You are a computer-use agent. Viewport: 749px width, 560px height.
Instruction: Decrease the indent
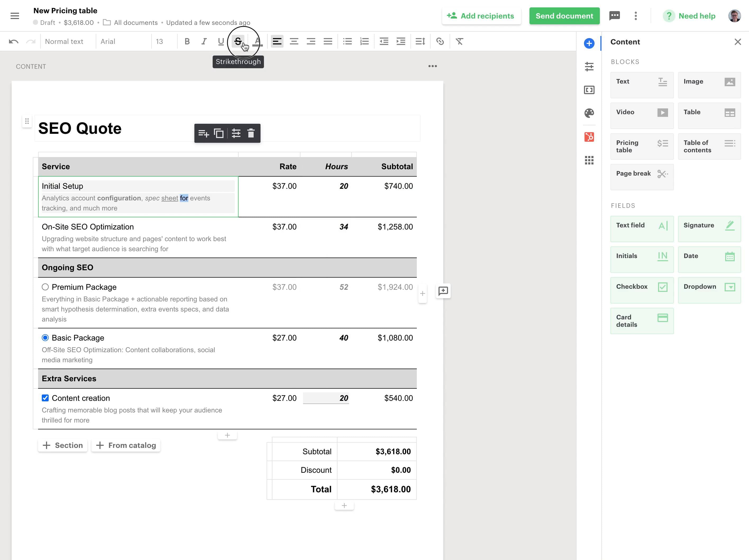(384, 42)
